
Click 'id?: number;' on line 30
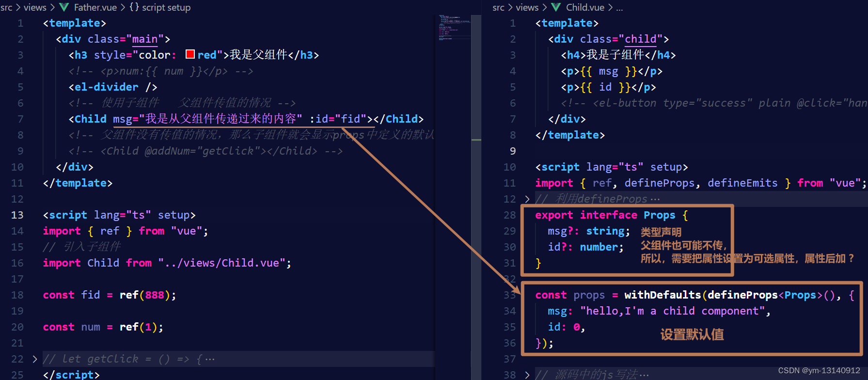[x=586, y=247]
